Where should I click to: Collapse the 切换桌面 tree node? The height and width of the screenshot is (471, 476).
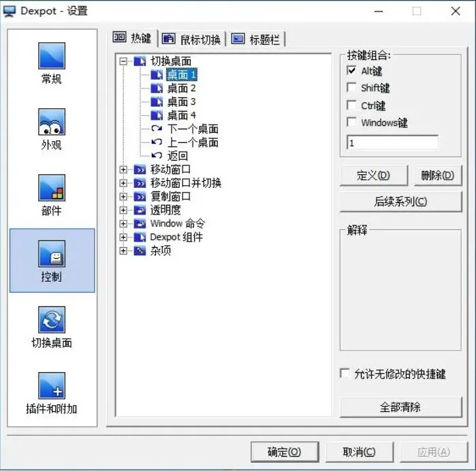tap(123, 61)
